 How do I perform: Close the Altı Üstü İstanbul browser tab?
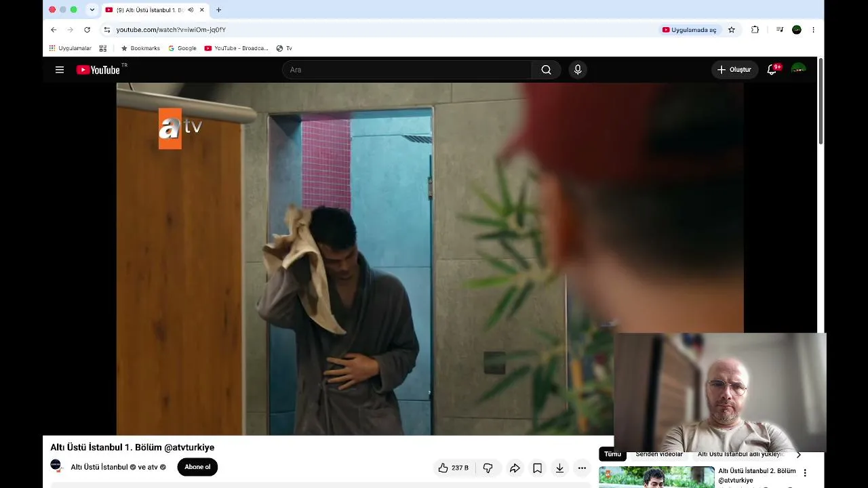coord(202,10)
